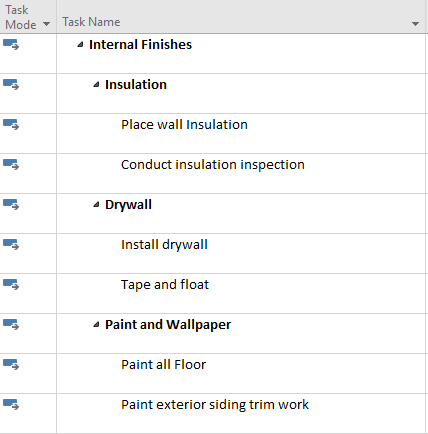Select task mode icon beside Paint all Floor
This screenshot has width=428, height=434.
point(11,364)
